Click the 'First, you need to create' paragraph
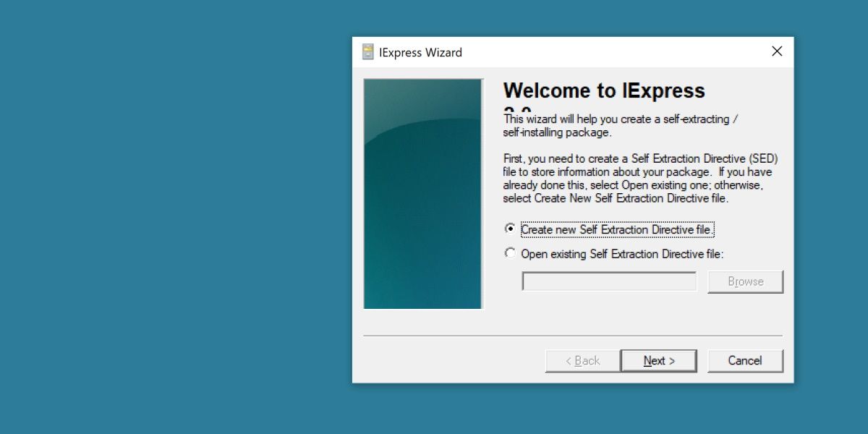868x434 pixels. [x=640, y=178]
